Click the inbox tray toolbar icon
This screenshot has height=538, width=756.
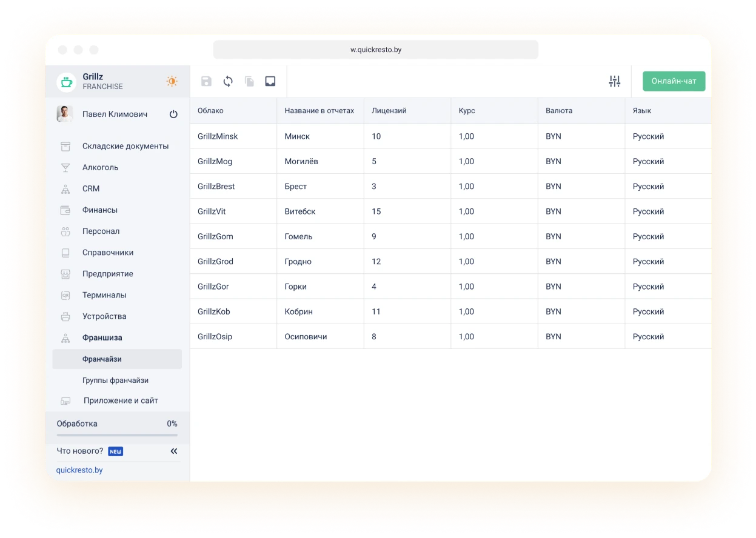270,81
